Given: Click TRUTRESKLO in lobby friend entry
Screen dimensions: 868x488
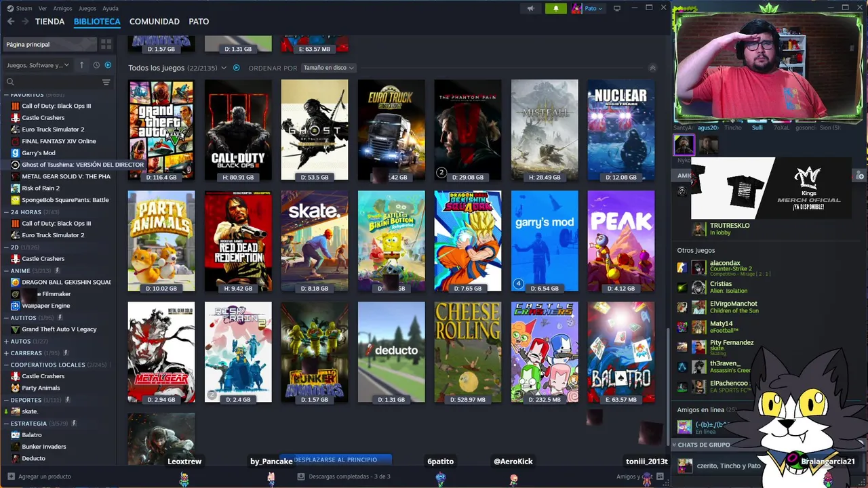Looking at the screenshot, I should pos(730,228).
